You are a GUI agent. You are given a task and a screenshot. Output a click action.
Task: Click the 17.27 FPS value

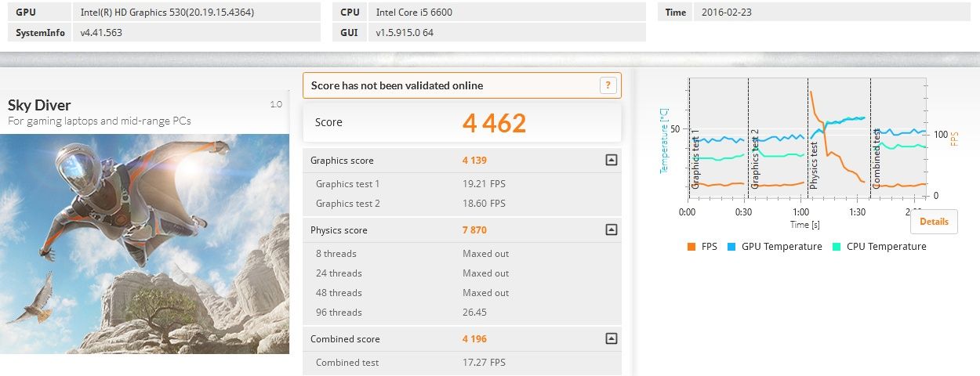click(x=484, y=363)
